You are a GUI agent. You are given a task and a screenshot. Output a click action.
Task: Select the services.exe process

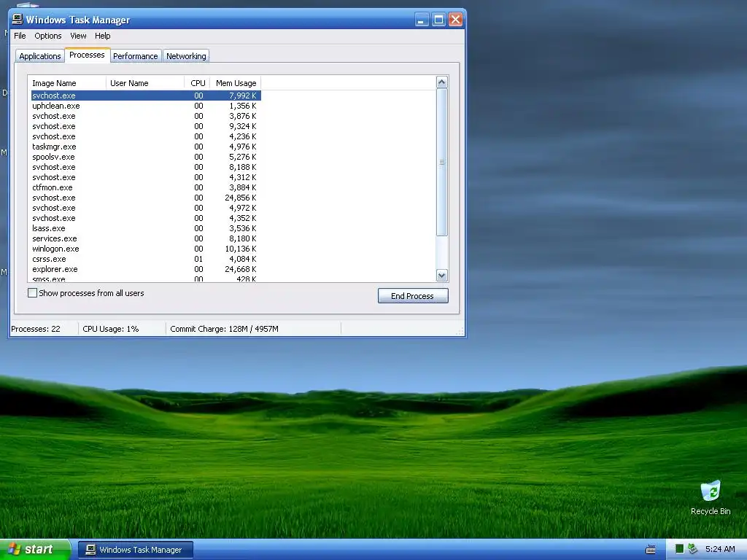tap(146, 238)
